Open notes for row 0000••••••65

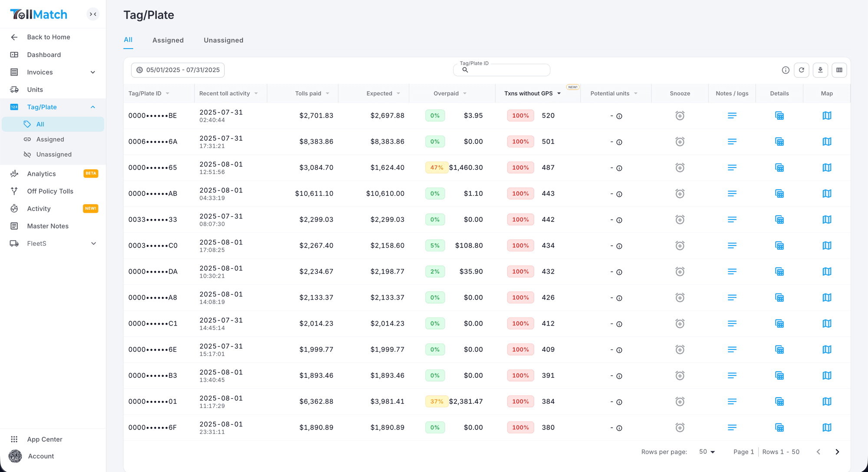pos(732,168)
